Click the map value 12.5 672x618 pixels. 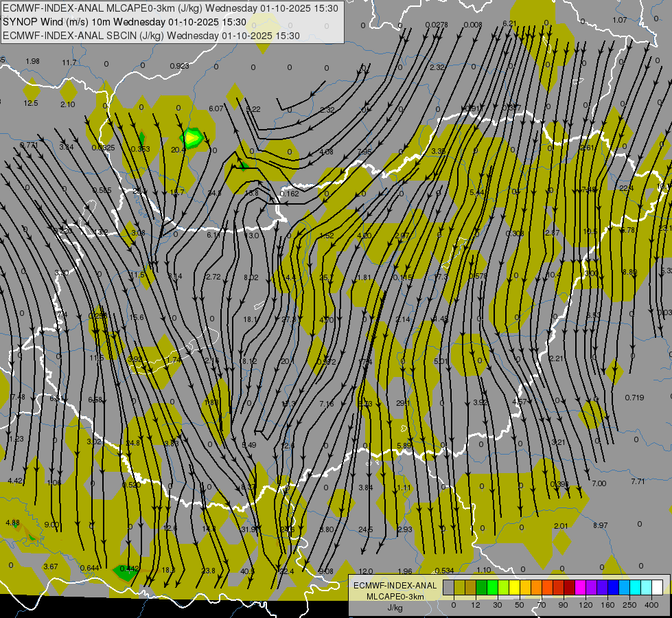31,103
